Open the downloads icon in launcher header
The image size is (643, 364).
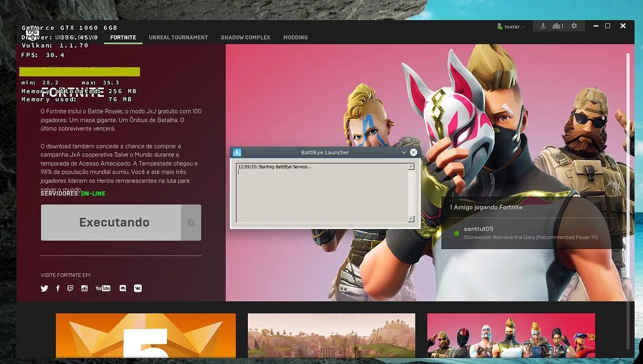coord(543,26)
